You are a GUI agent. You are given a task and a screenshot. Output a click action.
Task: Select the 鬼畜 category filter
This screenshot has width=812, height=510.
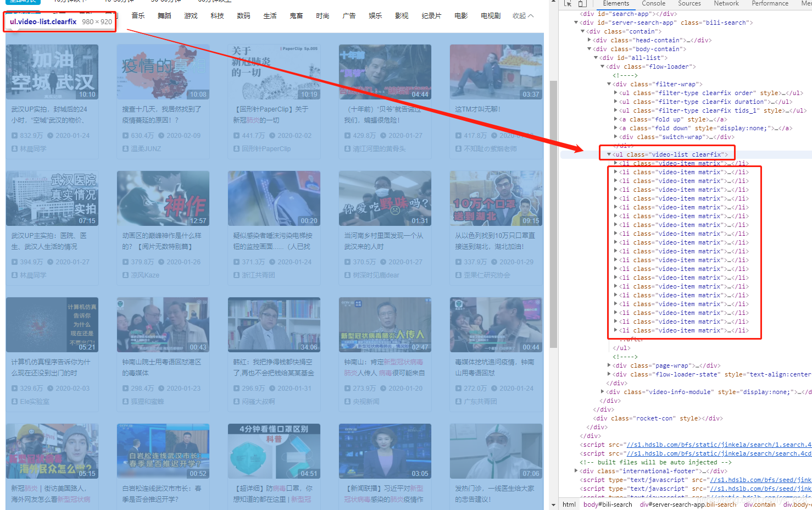coord(296,16)
